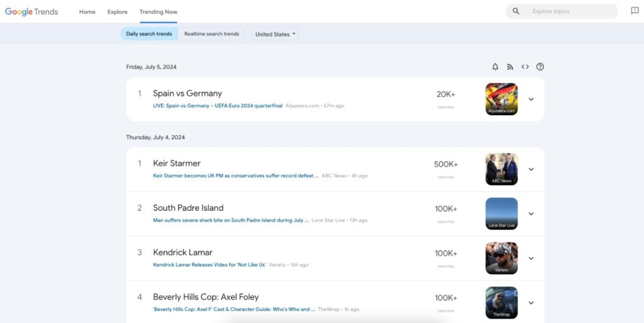The width and height of the screenshot is (644, 323).
Task: Click the Thursday, July 4, 2024 date heading
Action: pos(155,137)
